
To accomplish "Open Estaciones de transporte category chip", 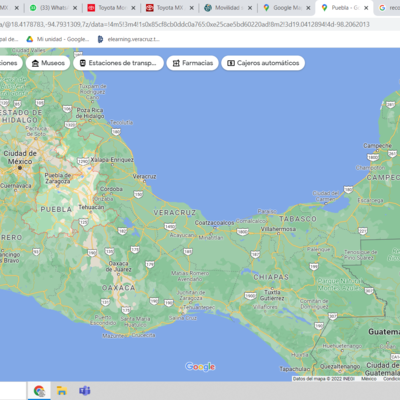I will [118, 63].
